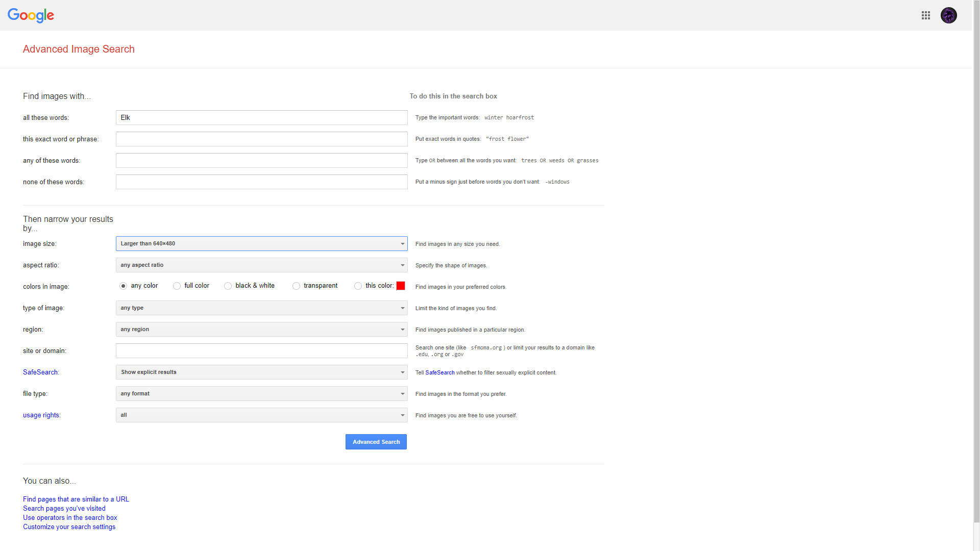
Task: Open 'Use operators in the search box' link
Action: [70, 517]
